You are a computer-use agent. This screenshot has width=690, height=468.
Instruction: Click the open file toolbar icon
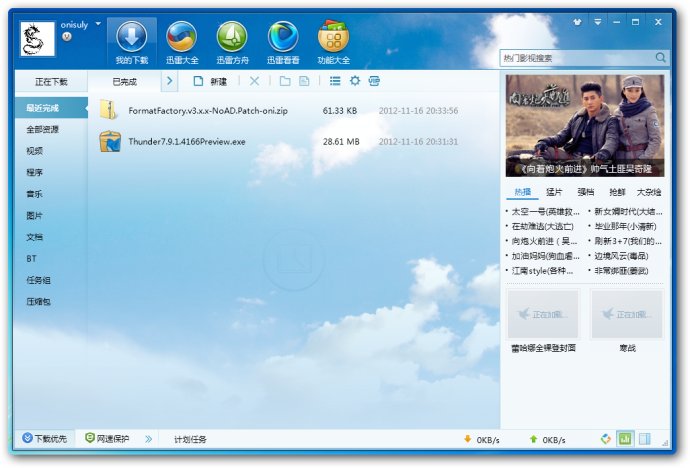click(x=304, y=81)
